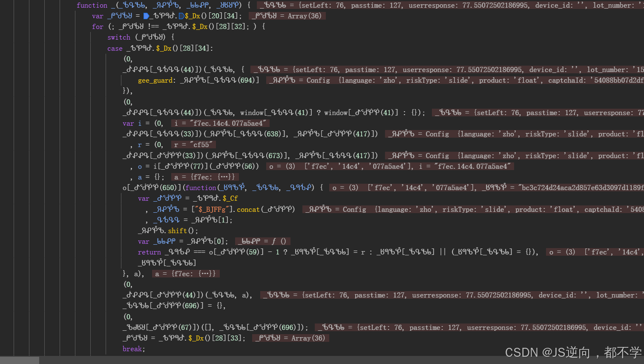
Task: Click the 'var' keyword before $_Cf assignment
Action: (x=144, y=198)
